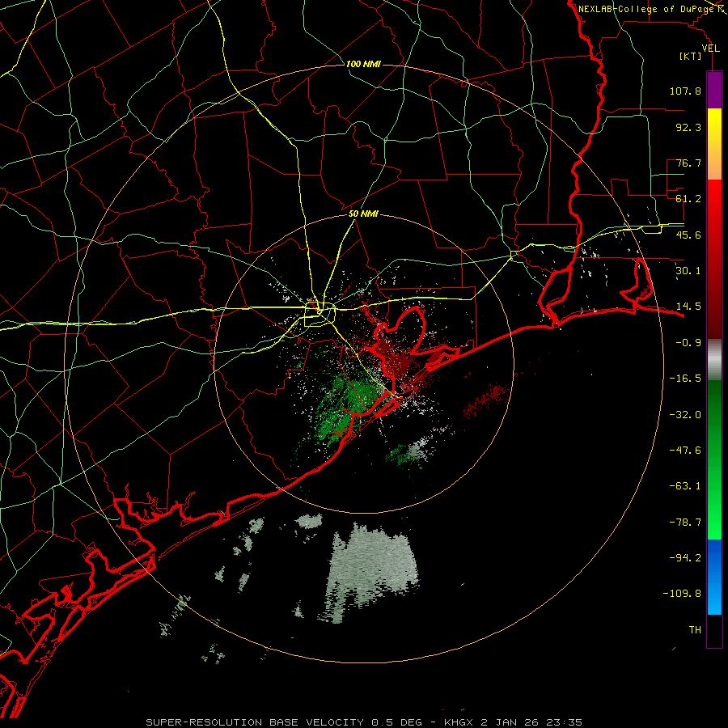Click the 100 NMI range ring label
The width and height of the screenshot is (728, 728).
coord(363,64)
